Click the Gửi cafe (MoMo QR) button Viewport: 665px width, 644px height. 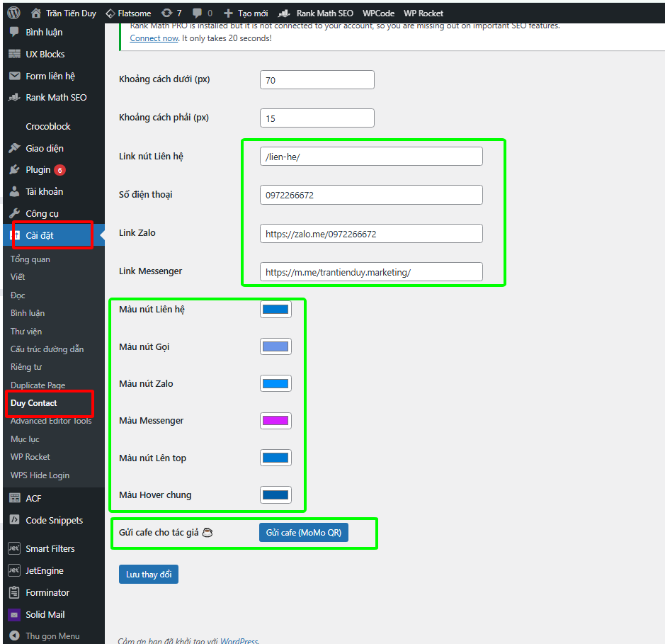tap(303, 532)
